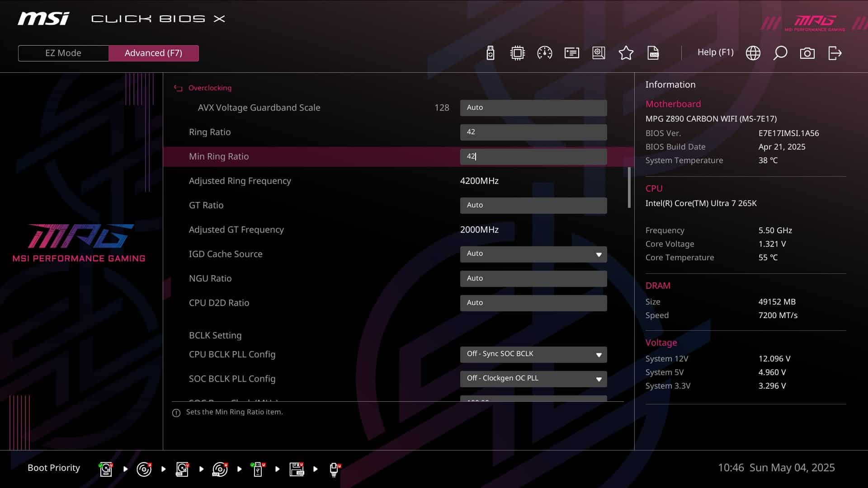Click the CPU BCLK PLL Config label
This screenshot has height=488, width=868.
click(232, 354)
